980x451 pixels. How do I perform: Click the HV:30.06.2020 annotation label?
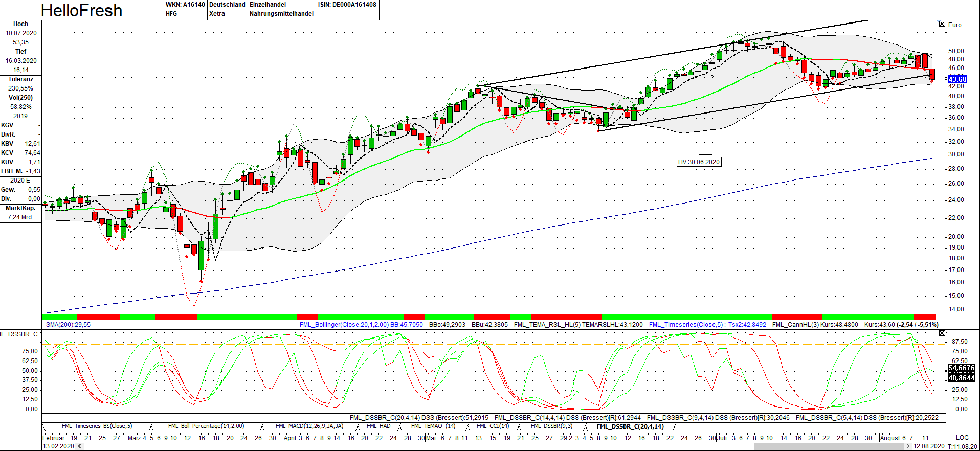pos(699,162)
